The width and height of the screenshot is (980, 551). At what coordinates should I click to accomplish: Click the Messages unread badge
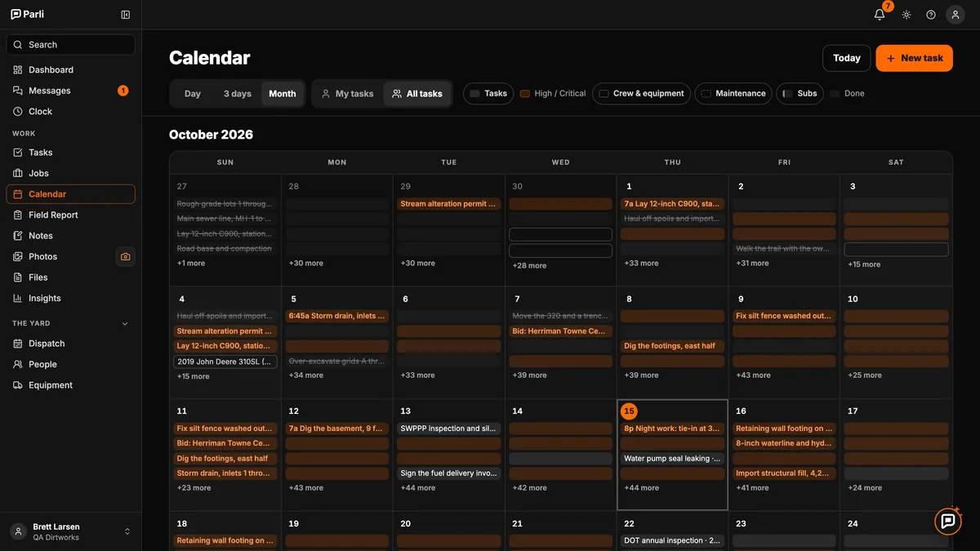(x=123, y=91)
